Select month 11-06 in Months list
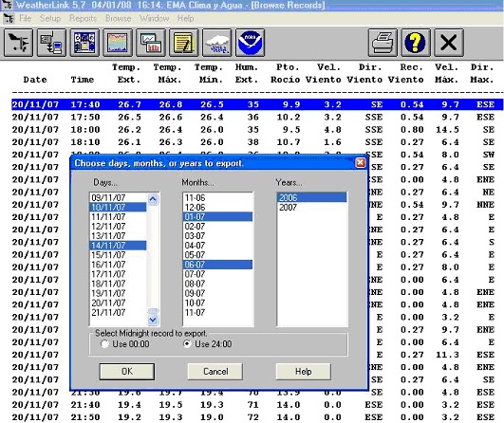Viewport: 504px width, 423px height. pos(218,197)
